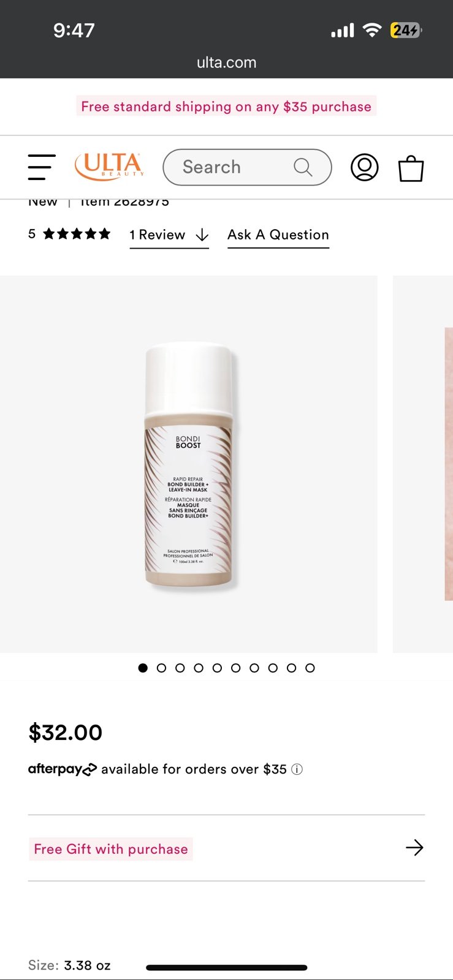Image resolution: width=453 pixels, height=980 pixels.
Task: Tap the magnifying glass search icon
Action: click(303, 167)
